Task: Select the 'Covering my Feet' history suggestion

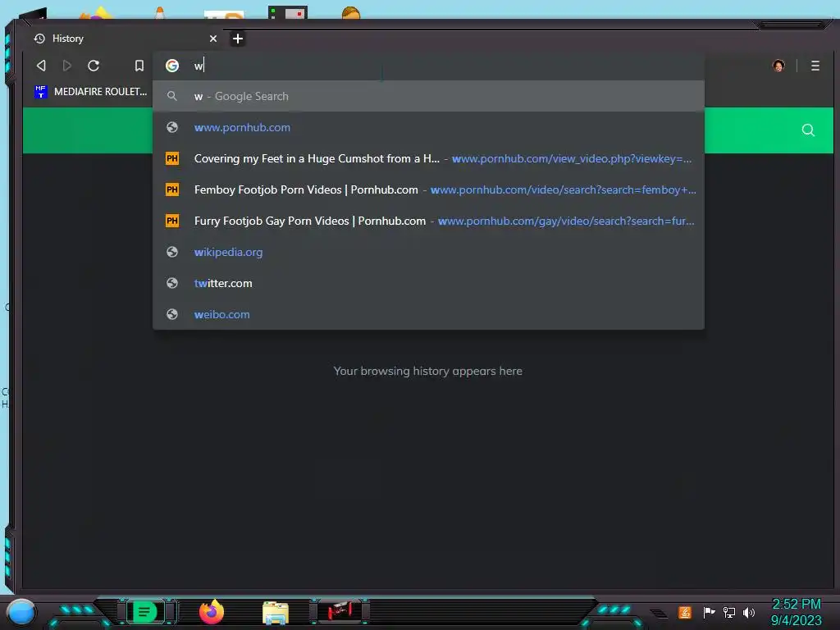Action: [x=428, y=158]
